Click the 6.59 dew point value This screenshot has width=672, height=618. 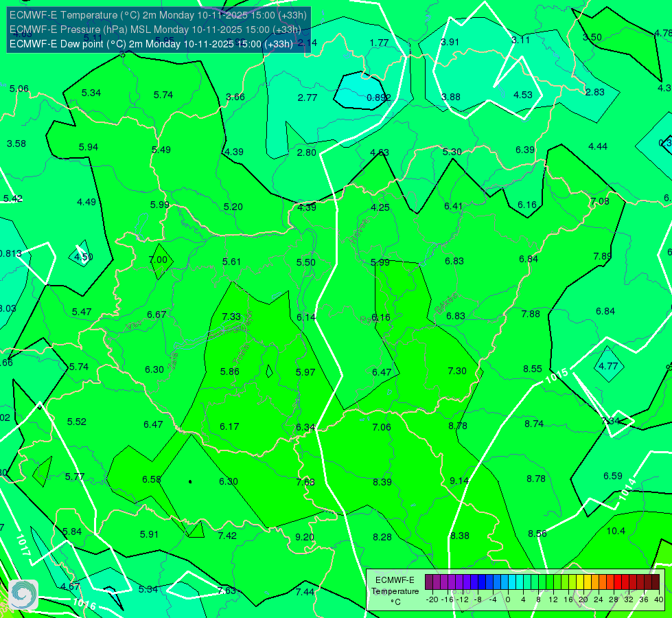pos(613,476)
